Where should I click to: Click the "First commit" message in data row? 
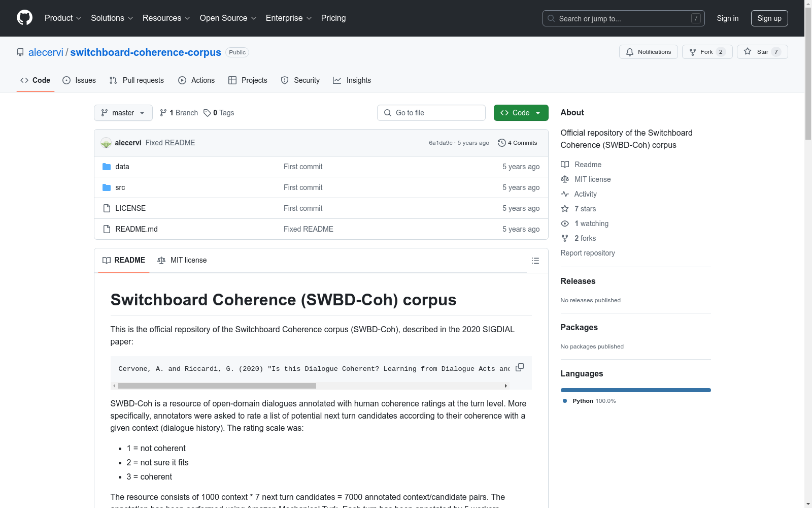[x=303, y=167]
